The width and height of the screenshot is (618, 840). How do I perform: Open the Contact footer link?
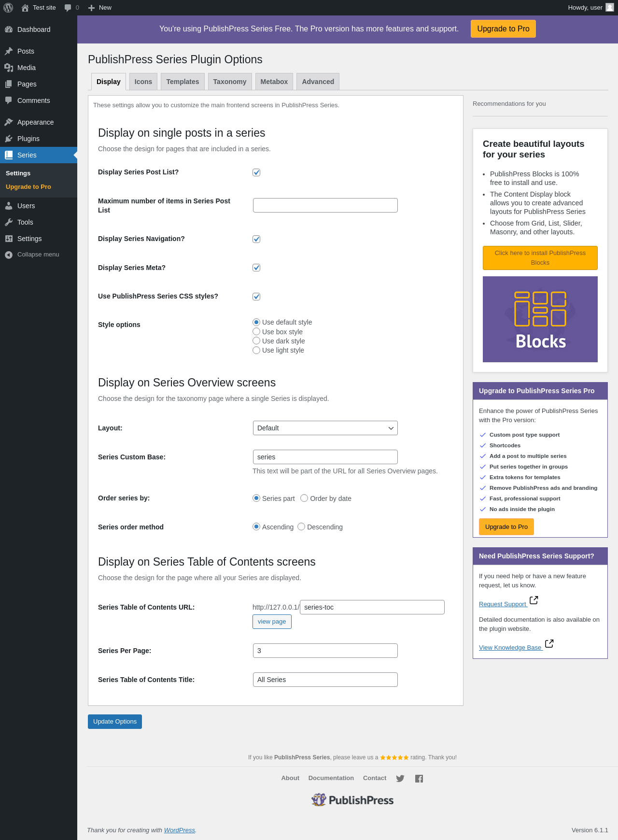pyautogui.click(x=375, y=778)
